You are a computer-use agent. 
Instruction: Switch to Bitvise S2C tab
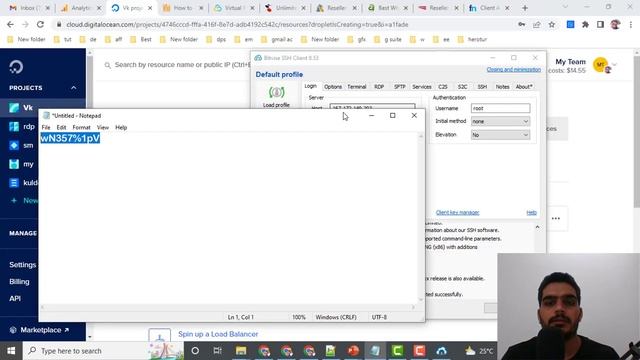(462, 87)
